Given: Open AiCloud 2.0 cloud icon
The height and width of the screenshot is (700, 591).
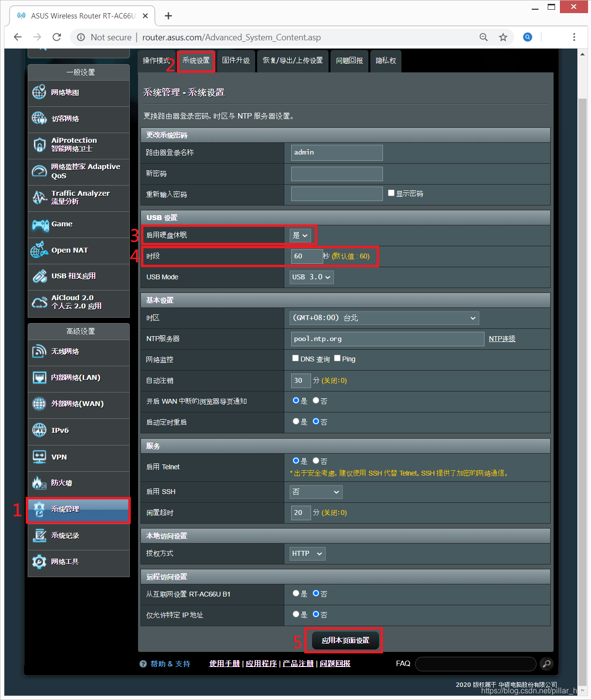Looking at the screenshot, I should pyautogui.click(x=39, y=302).
